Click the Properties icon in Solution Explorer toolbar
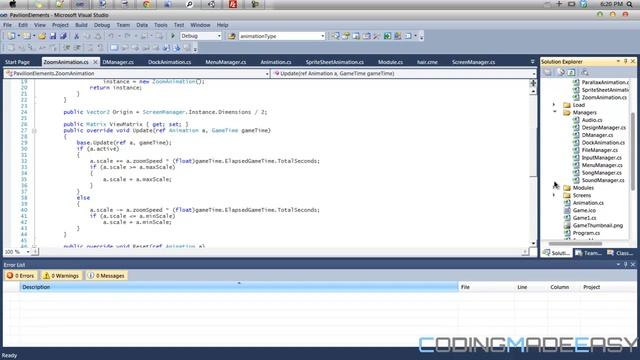This screenshot has width=640, height=360. (547, 72)
